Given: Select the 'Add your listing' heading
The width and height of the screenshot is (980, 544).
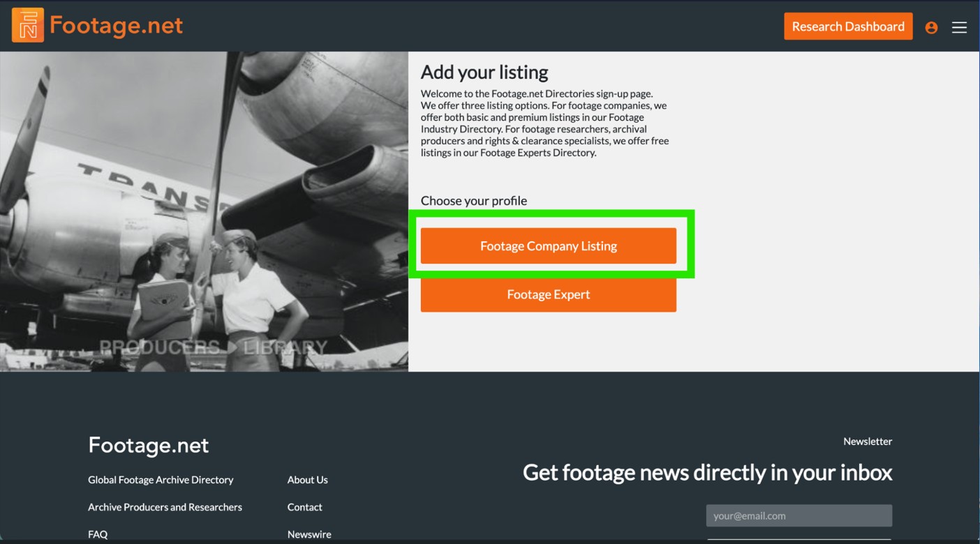Looking at the screenshot, I should tap(484, 72).
